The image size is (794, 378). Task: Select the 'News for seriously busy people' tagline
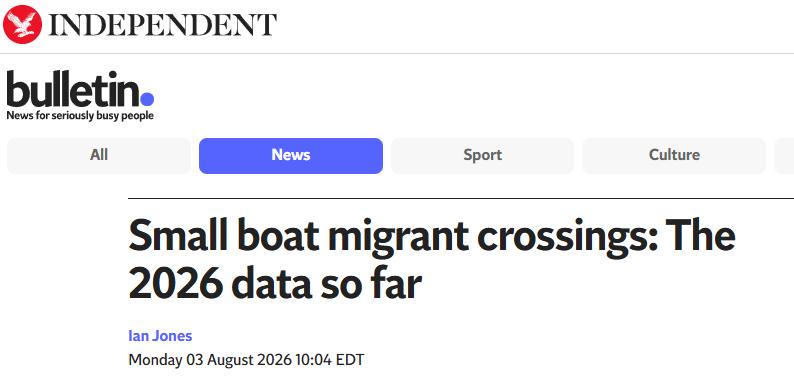pyautogui.click(x=80, y=116)
